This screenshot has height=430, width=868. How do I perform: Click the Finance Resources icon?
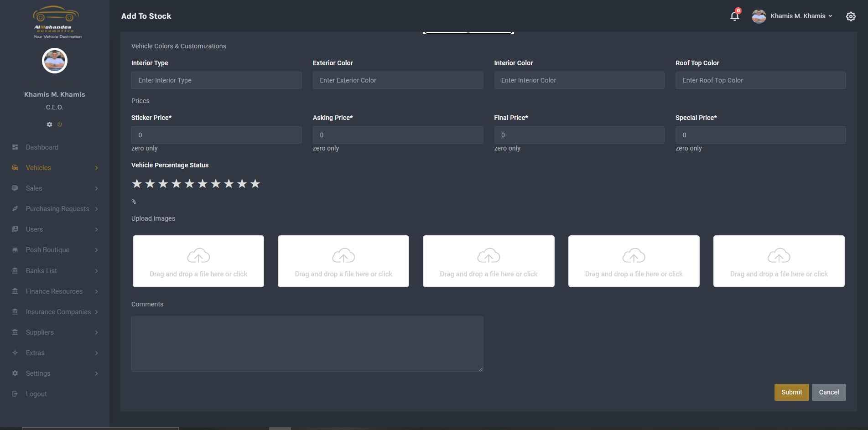click(x=15, y=291)
